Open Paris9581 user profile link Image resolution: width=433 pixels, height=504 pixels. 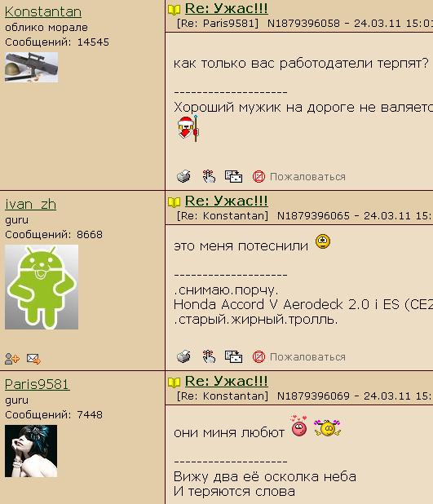point(38,384)
